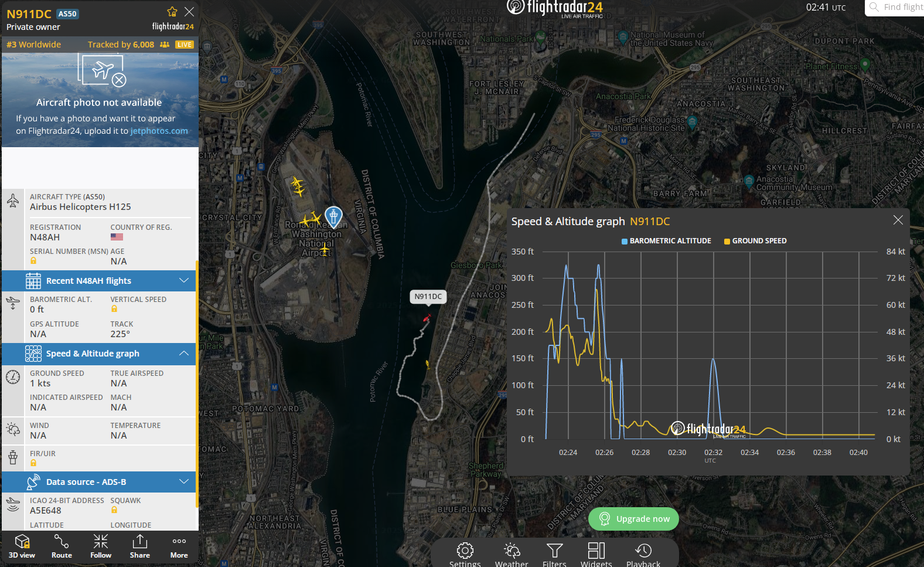Screen dimensions: 924x567
Task: Click the aircraft photo not available placeholder
Action: (100, 100)
